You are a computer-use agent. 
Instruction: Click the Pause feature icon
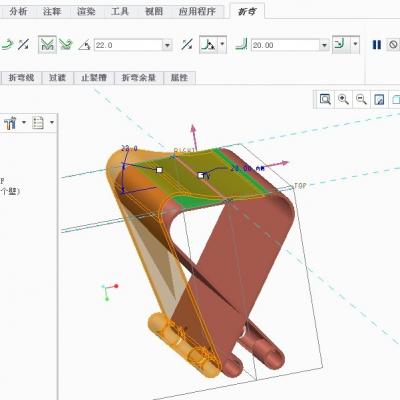tap(377, 45)
